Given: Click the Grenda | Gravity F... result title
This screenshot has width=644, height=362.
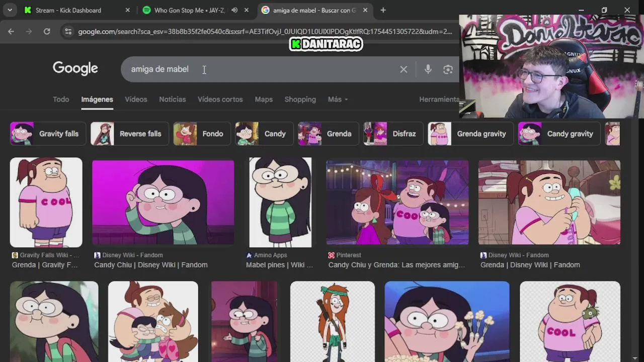Looking at the screenshot, I should tap(45, 265).
